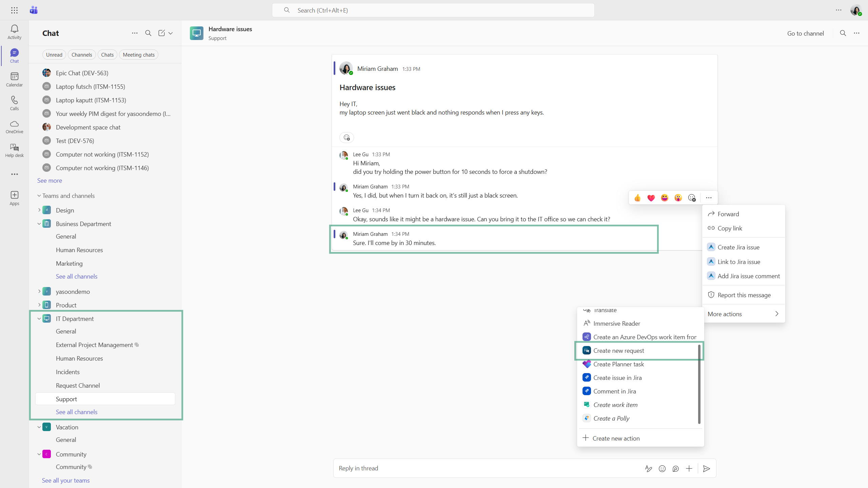The width and height of the screenshot is (868, 488).
Task: Expand the Design team
Action: point(39,210)
